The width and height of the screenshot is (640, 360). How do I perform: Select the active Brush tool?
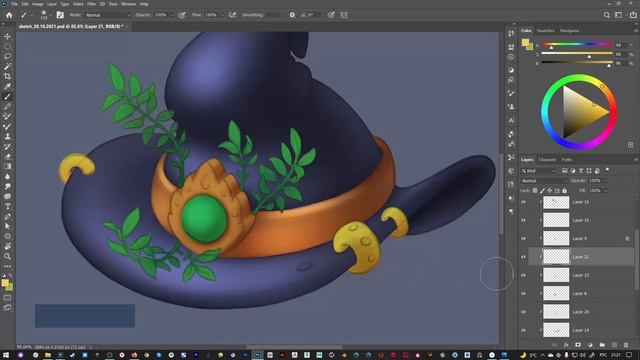pyautogui.click(x=7, y=97)
